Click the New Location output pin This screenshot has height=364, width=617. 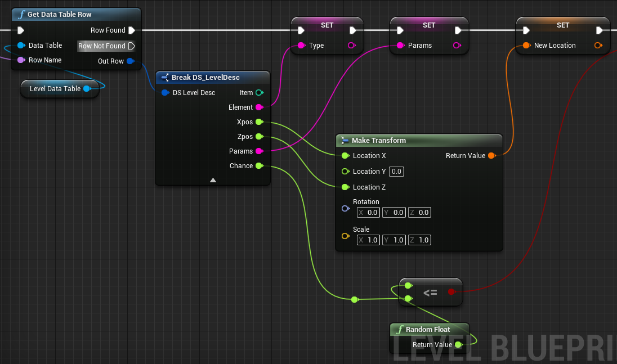598,45
